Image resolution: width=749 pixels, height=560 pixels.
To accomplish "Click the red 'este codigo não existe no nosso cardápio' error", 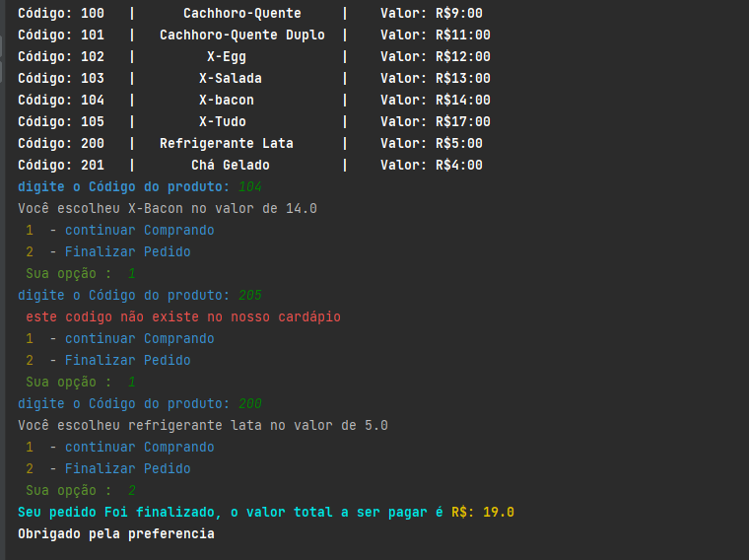I will (183, 317).
